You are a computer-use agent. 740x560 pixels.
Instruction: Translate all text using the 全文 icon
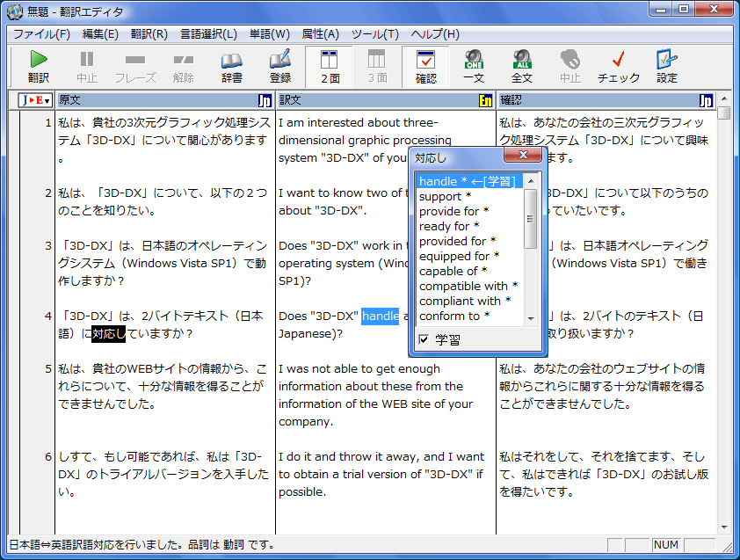[520, 67]
